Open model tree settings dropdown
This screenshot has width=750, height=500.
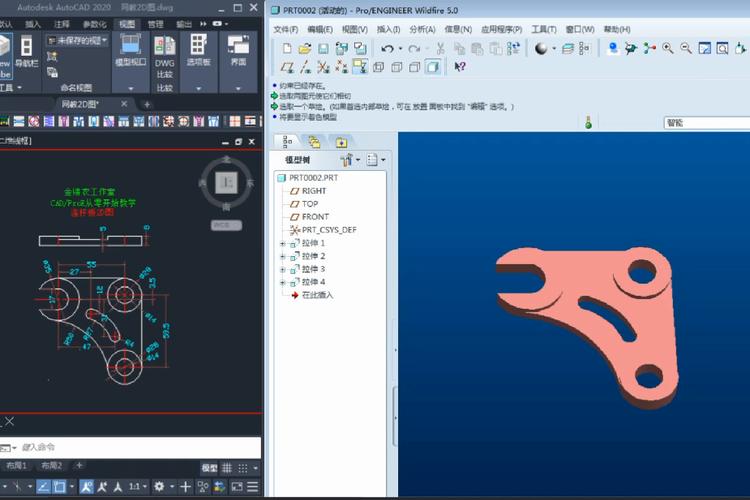click(x=350, y=159)
